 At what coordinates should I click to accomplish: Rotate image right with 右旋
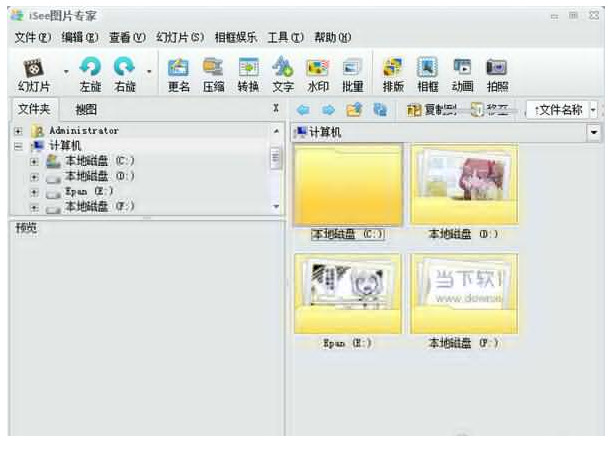125,75
